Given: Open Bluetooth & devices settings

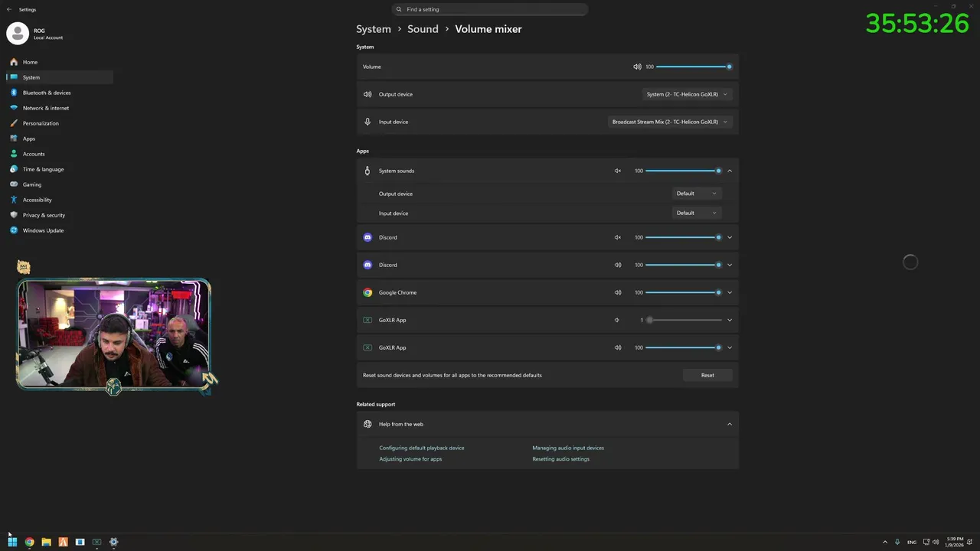Looking at the screenshot, I should point(47,93).
